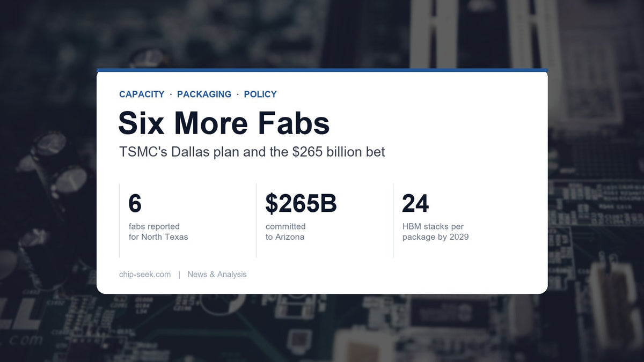
Task: Select the TSMC's Dallas plan subtitle
Action: (252, 152)
